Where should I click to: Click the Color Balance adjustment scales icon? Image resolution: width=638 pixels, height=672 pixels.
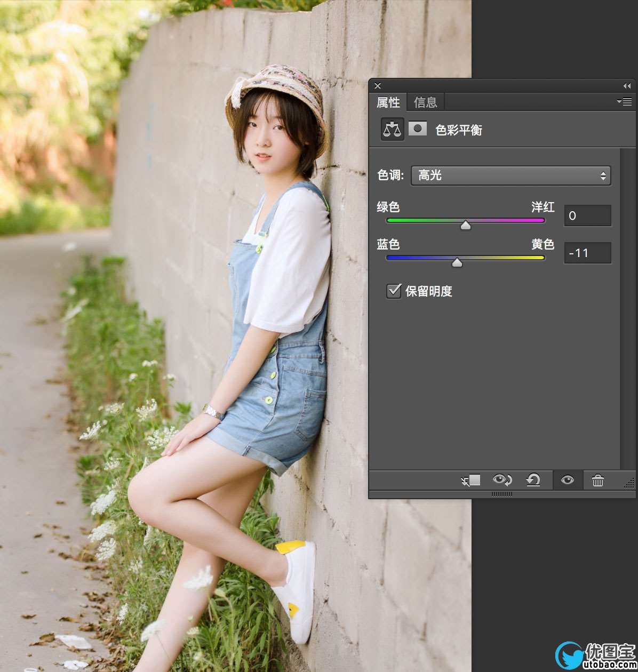[392, 130]
